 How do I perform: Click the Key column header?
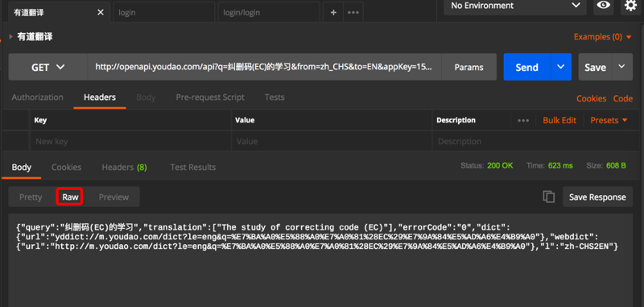(x=40, y=120)
